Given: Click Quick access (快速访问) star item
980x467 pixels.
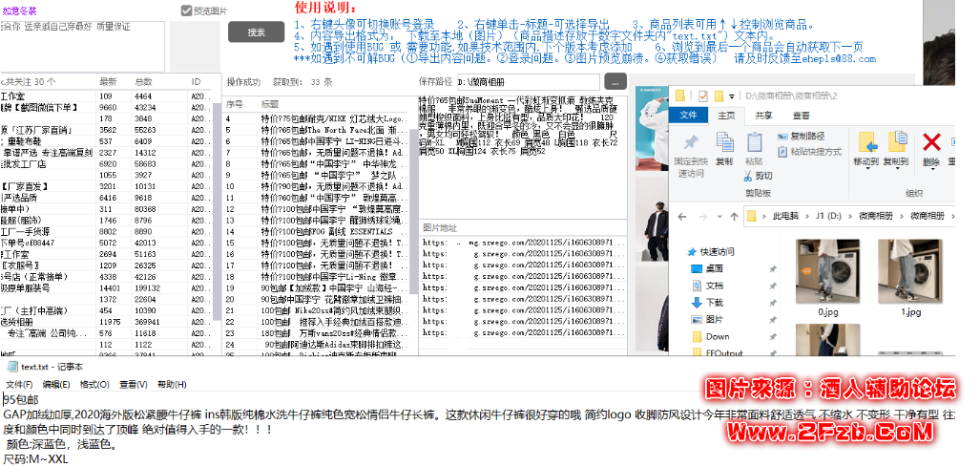Looking at the screenshot, I should point(711,252).
